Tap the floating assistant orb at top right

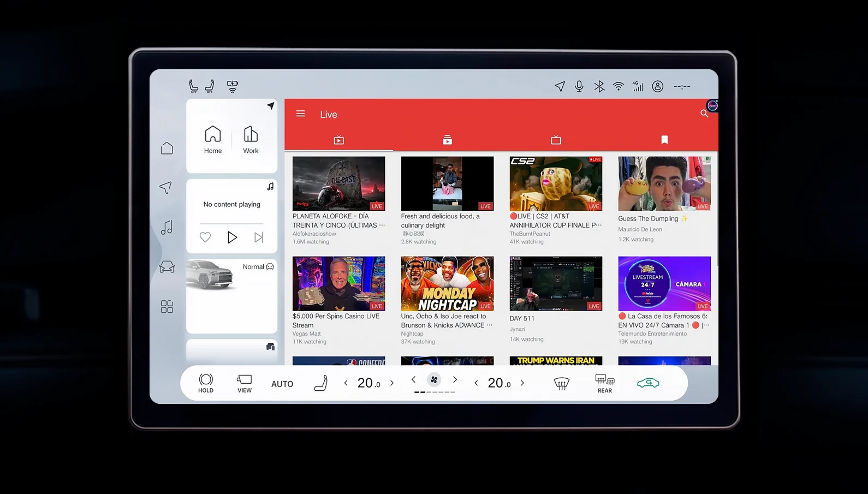(x=712, y=106)
